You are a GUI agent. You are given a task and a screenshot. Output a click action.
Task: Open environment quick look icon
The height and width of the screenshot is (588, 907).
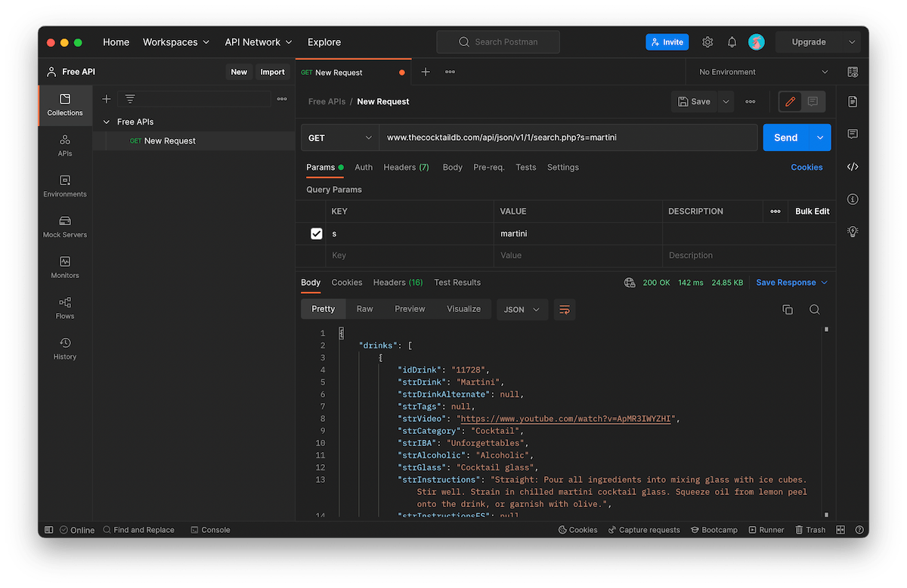853,72
